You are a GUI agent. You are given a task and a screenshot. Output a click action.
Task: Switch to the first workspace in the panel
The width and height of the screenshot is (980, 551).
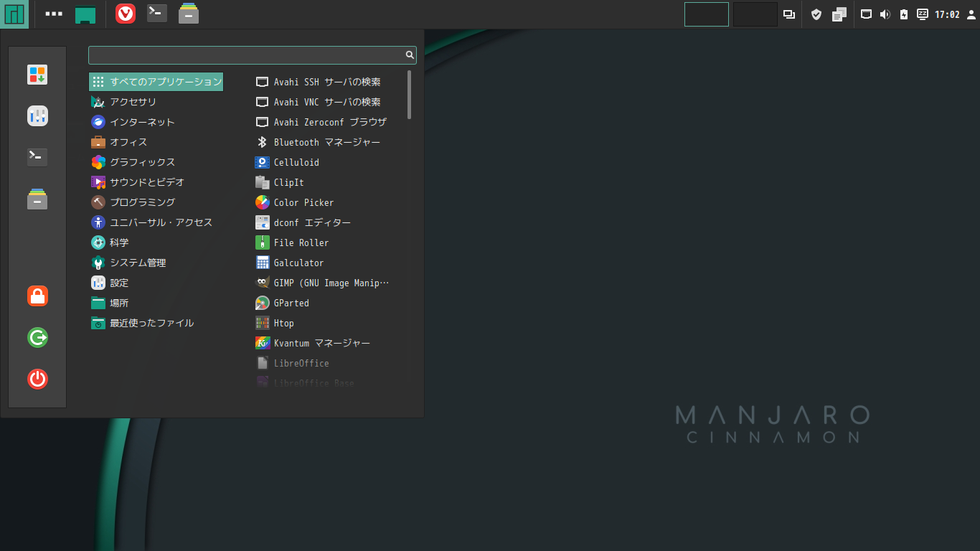click(x=707, y=14)
